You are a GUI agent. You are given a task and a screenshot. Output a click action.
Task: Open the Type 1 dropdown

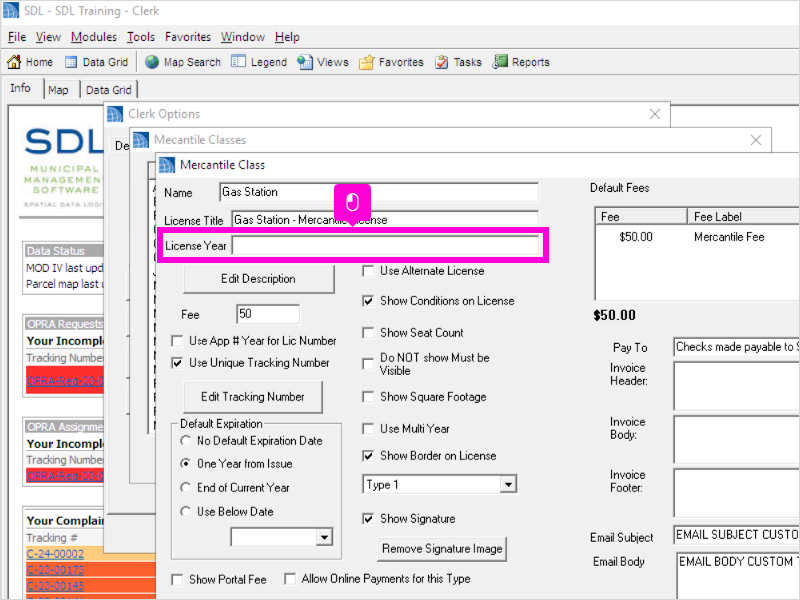click(x=508, y=484)
